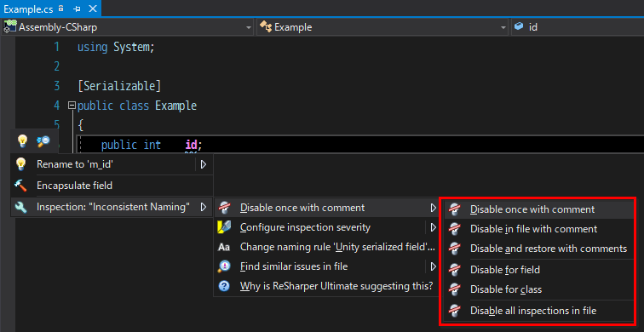Click the yellow pencil icon for Configure inspection severity
This screenshot has height=332, width=644.
tap(224, 227)
